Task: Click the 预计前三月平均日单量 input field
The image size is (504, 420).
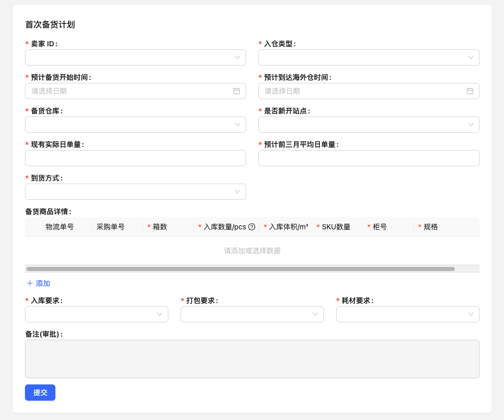Action: [369, 158]
